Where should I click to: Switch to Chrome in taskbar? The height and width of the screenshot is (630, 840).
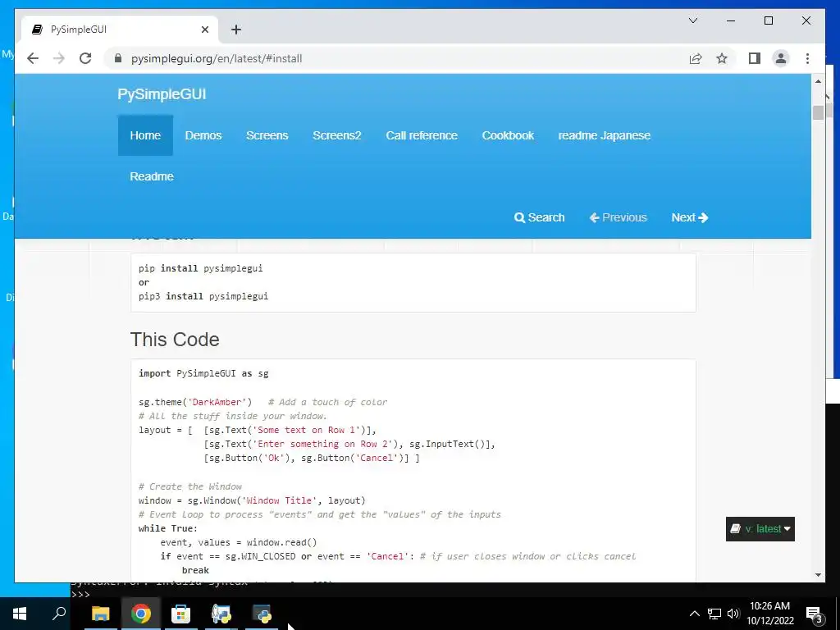[141, 614]
